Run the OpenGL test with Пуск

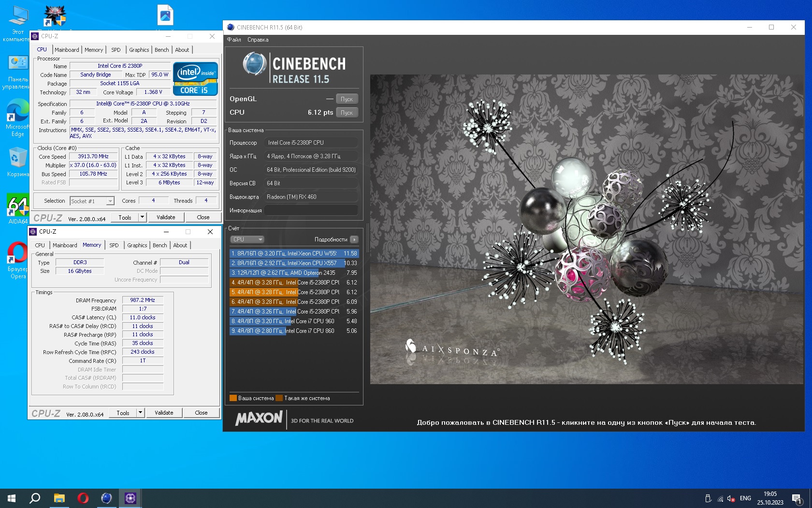(x=347, y=99)
